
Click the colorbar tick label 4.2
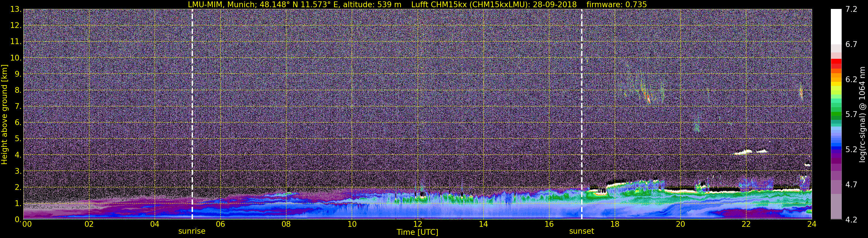(851, 220)
